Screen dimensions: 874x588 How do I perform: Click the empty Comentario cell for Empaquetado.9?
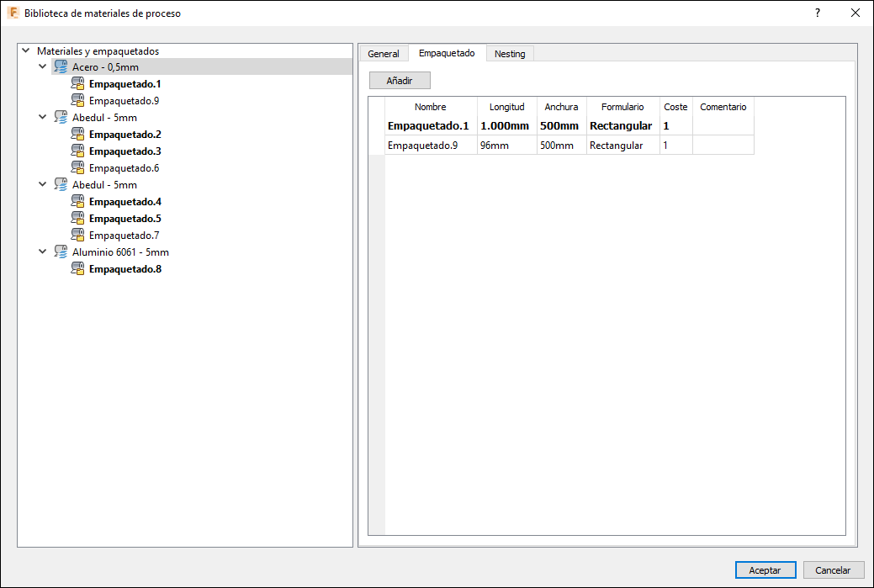click(723, 145)
